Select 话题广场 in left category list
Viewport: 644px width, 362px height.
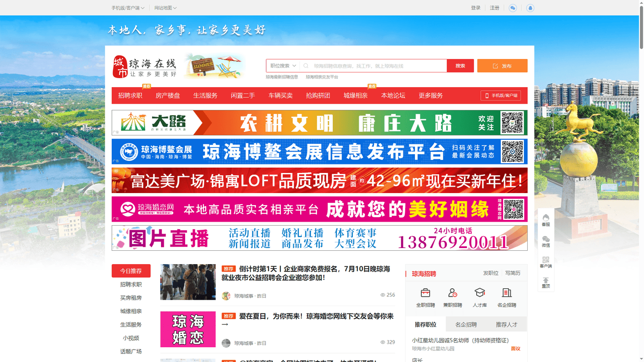click(x=131, y=351)
